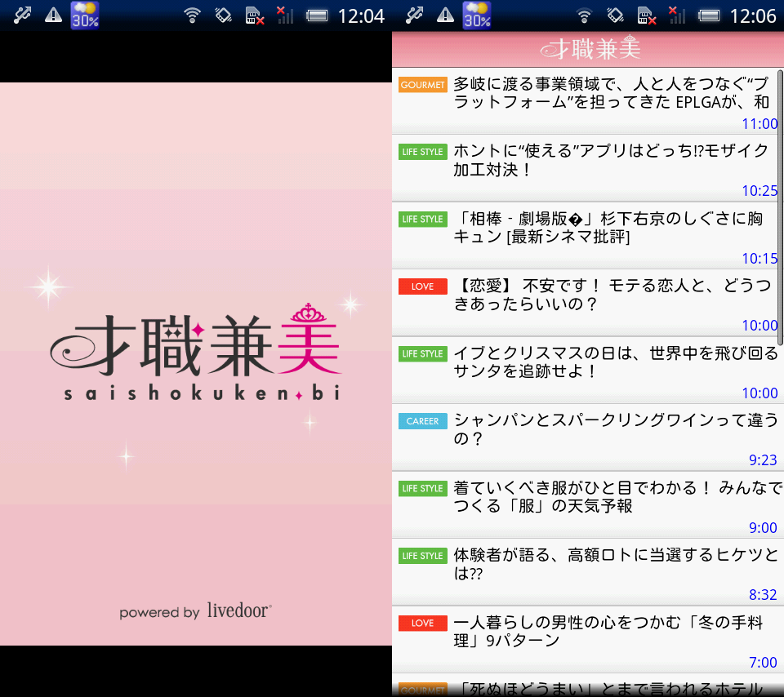Screen dimensions: 784x697
Task: Tap the Wi-Fi icon in the right status bar
Action: pyautogui.click(x=584, y=16)
